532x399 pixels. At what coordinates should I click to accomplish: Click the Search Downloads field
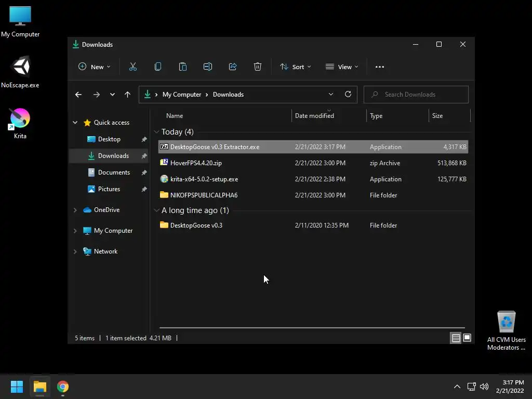pyautogui.click(x=416, y=95)
